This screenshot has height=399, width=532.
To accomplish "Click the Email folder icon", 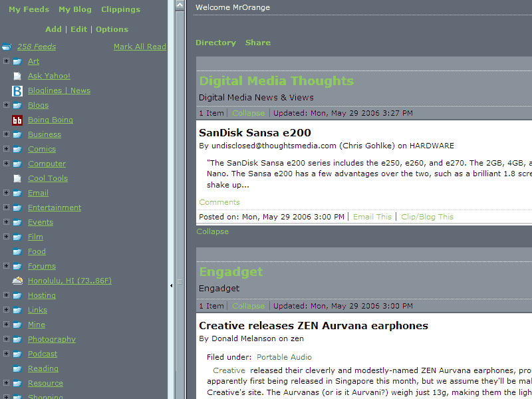I will click(x=17, y=193).
